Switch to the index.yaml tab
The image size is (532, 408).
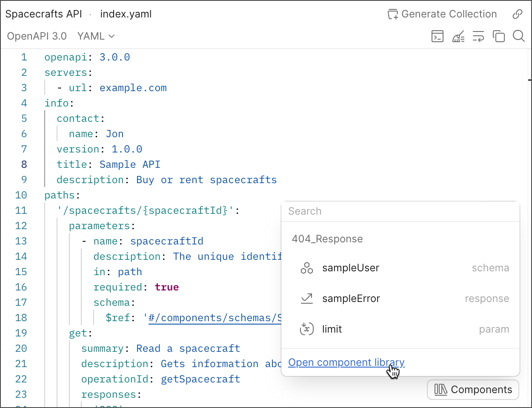click(126, 14)
